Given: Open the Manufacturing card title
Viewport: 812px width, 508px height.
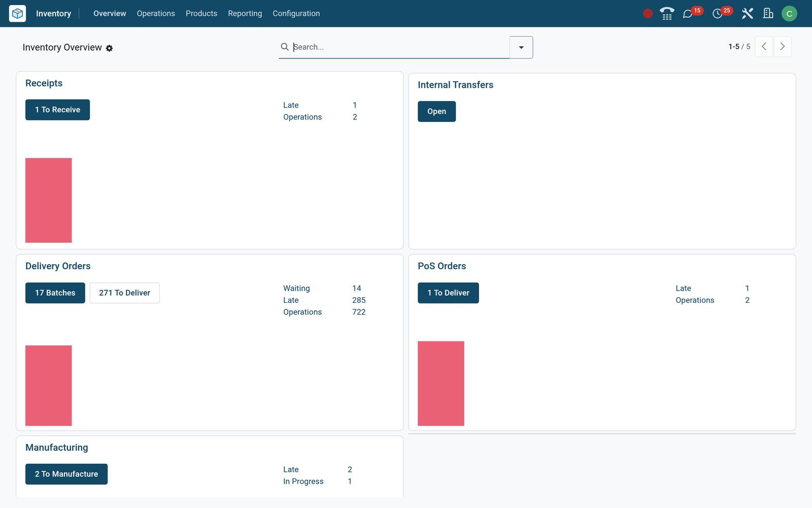Looking at the screenshot, I should [x=57, y=448].
